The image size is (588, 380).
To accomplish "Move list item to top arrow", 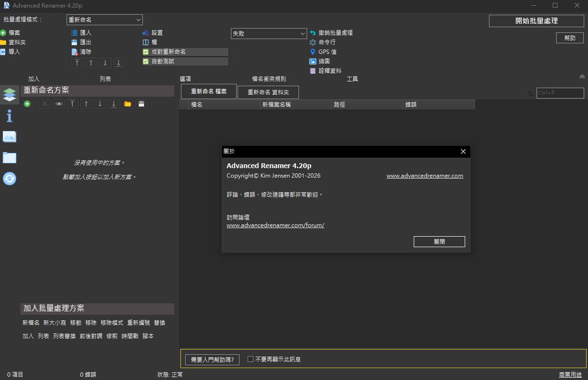I will coord(77,63).
